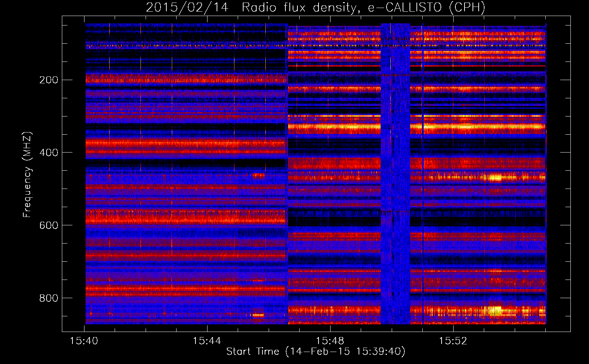
Task: Click the 15:52 time tick label
Action: point(453,341)
